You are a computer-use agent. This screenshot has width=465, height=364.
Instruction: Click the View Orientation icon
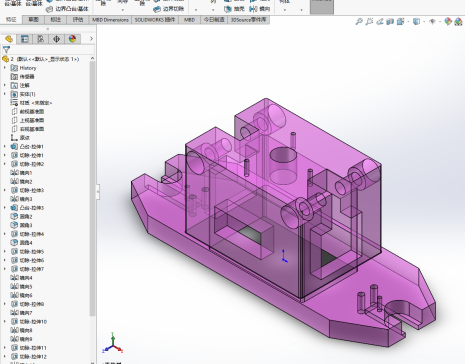pyautogui.click(x=400, y=22)
